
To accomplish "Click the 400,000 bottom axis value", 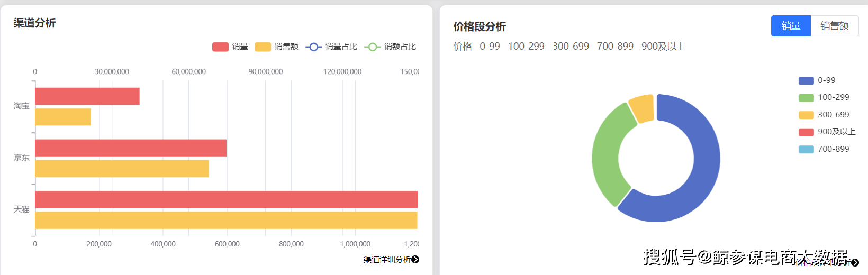I will (163, 244).
